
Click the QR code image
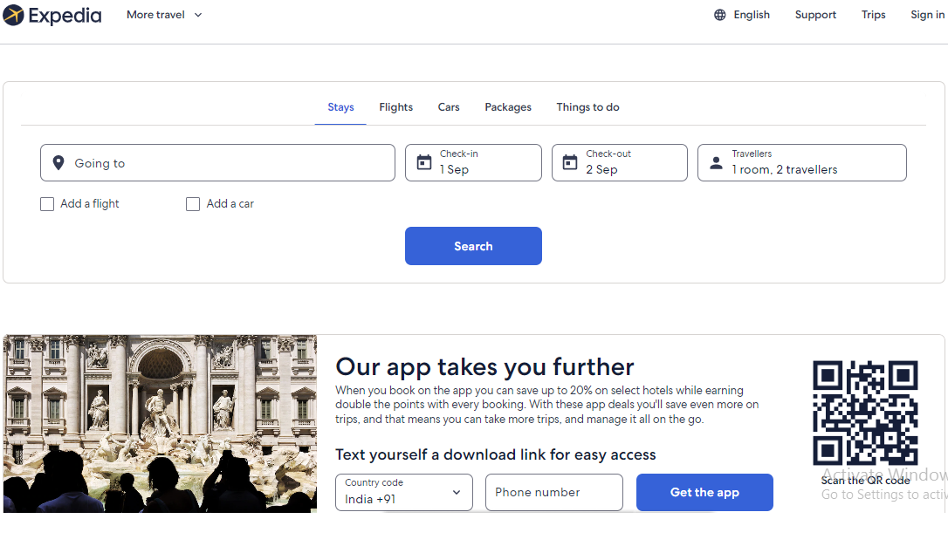(x=865, y=413)
